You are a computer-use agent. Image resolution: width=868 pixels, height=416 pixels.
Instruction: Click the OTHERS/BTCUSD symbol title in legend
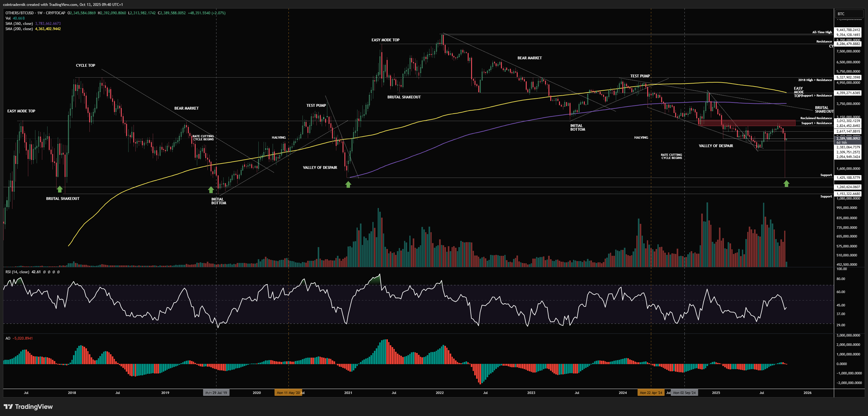click(x=20, y=13)
